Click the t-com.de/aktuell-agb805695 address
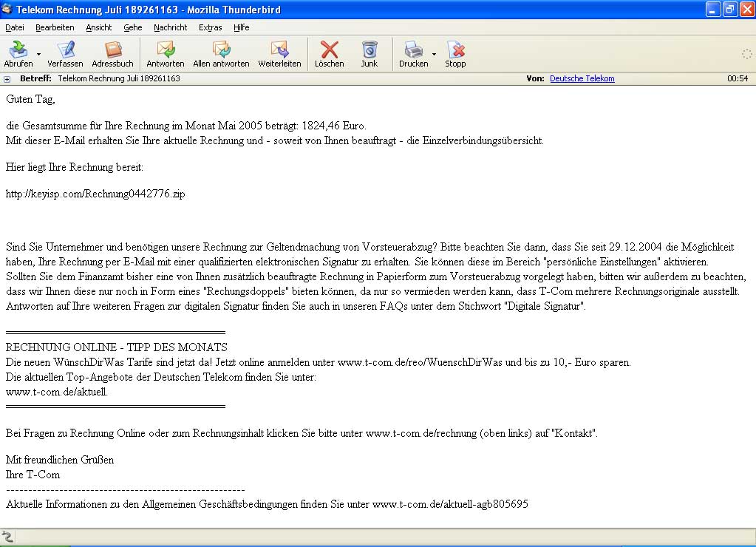The width and height of the screenshot is (756, 547). 450,505
